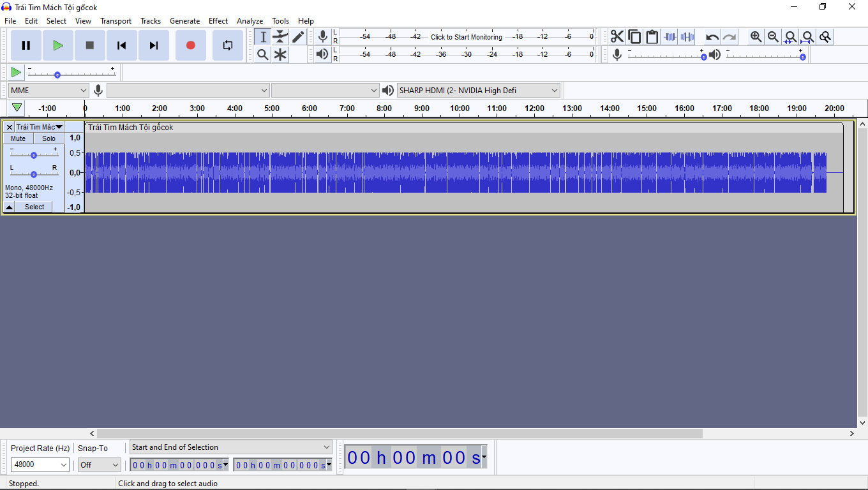Choose the Envelope tool

tap(280, 37)
